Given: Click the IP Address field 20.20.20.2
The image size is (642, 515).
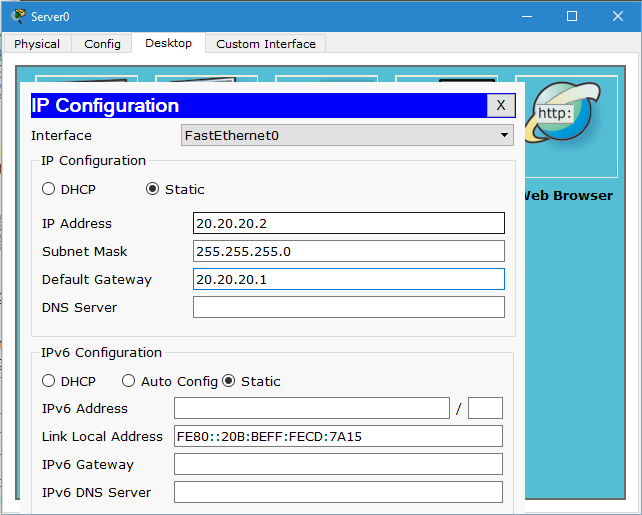Looking at the screenshot, I should point(349,223).
